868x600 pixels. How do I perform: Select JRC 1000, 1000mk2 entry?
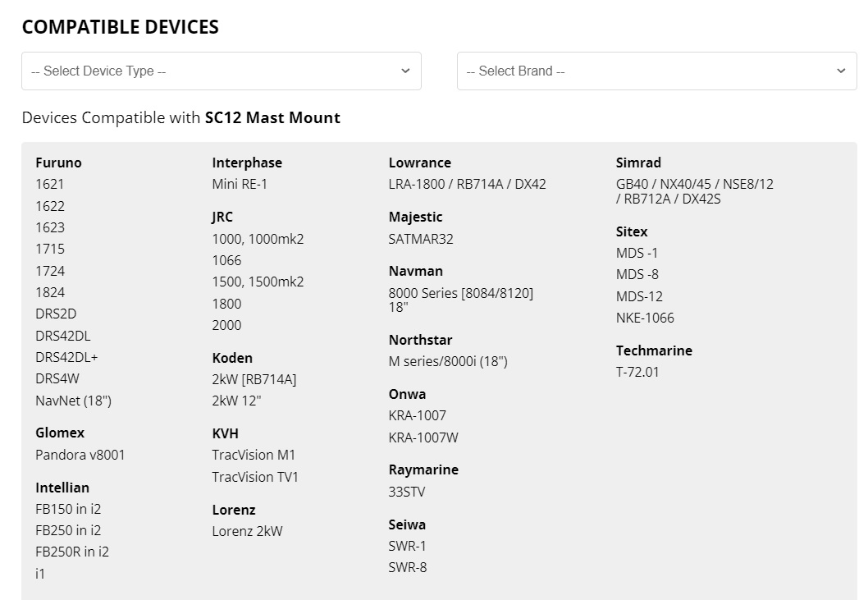(x=258, y=239)
